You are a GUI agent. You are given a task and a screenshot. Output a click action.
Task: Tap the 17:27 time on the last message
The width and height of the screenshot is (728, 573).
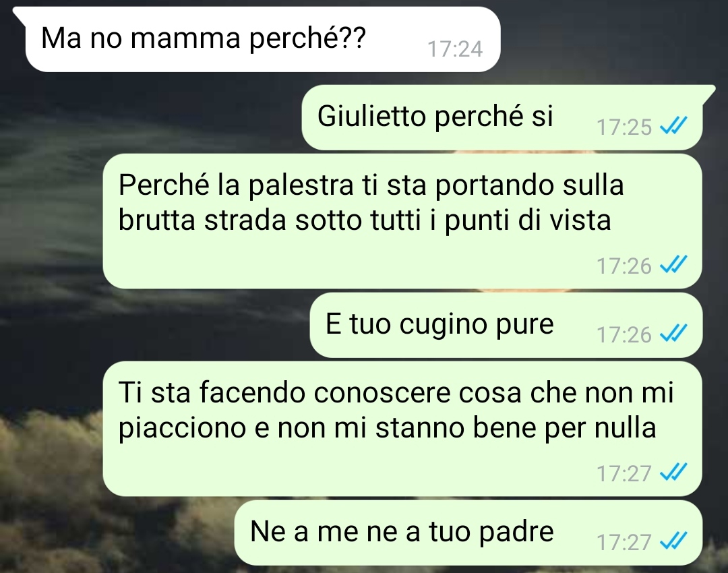coord(624,543)
